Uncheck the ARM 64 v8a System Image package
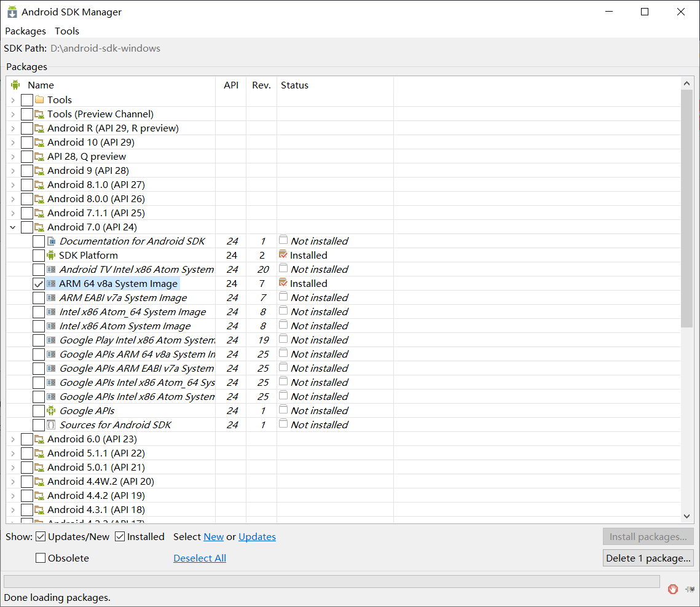Image resolution: width=700 pixels, height=607 pixels. point(39,283)
